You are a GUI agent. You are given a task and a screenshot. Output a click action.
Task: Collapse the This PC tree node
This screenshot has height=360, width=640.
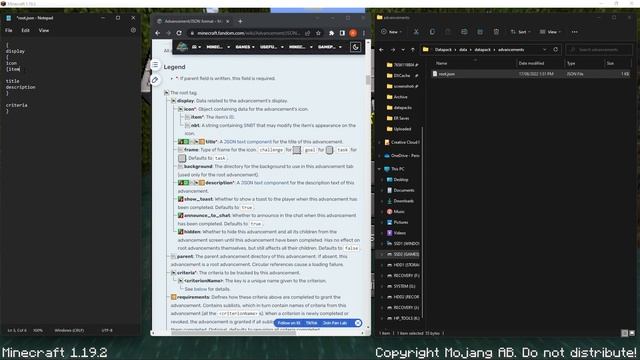pos(379,169)
